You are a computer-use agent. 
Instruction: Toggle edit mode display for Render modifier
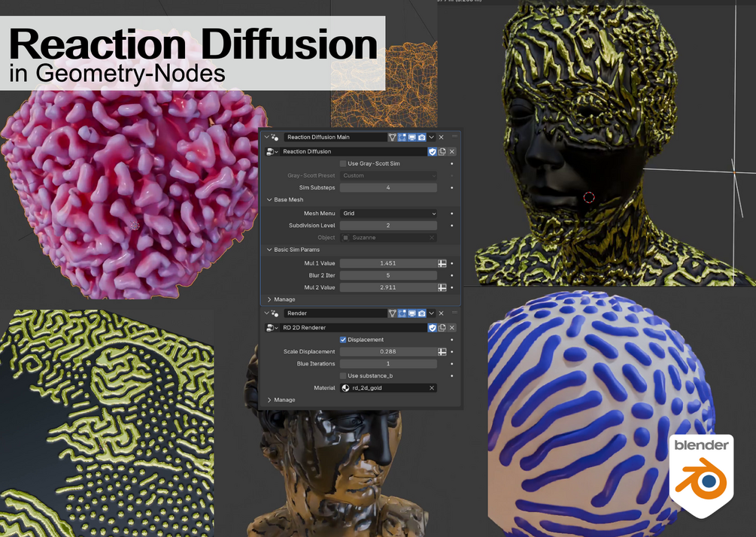[402, 314]
